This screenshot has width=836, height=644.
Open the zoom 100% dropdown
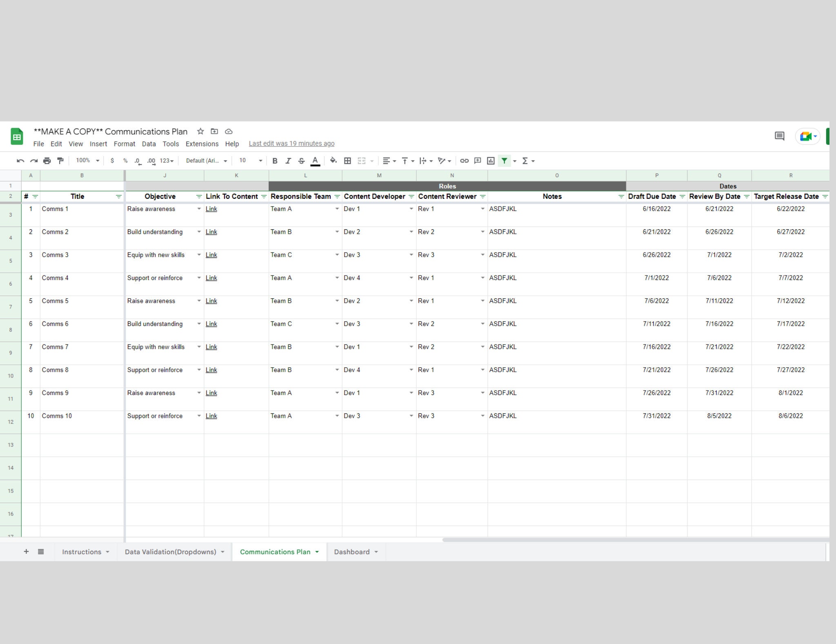point(87,161)
